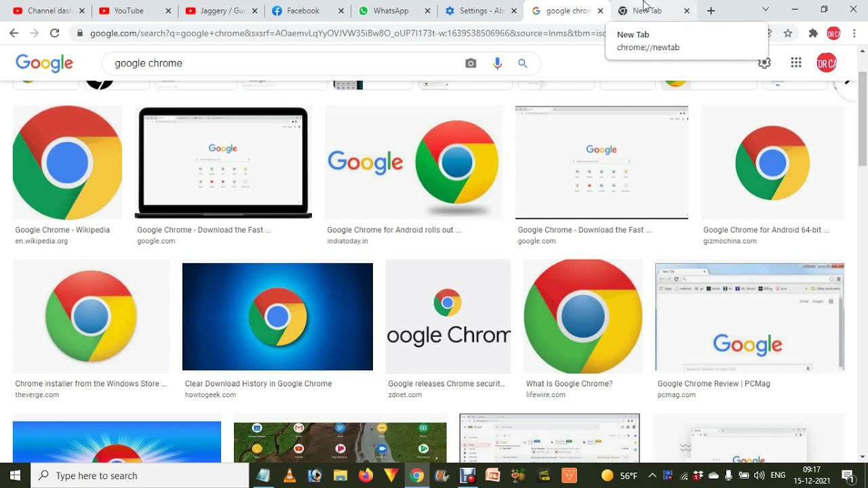Reload the current page

pos(55,33)
